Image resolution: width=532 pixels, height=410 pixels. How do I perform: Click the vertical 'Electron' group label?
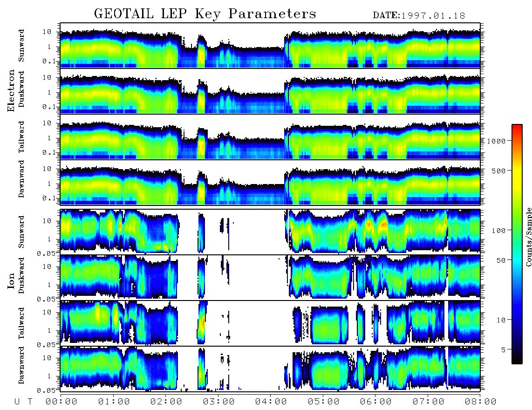coord(11,90)
